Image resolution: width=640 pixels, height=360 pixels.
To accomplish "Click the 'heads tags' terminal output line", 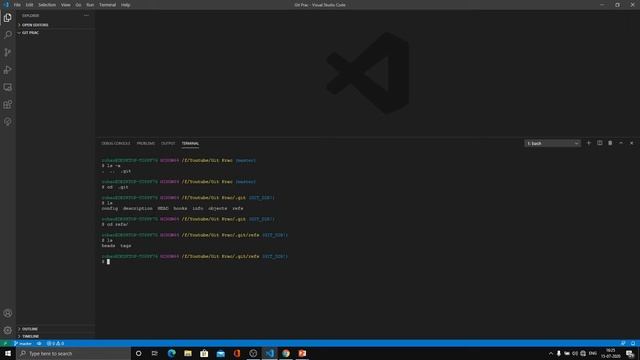I will 116,246.
